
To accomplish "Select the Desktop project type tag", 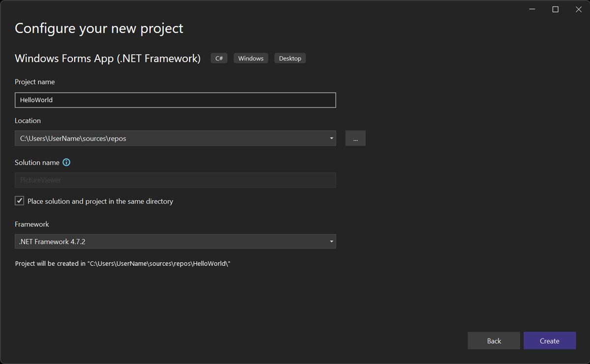I will (290, 58).
